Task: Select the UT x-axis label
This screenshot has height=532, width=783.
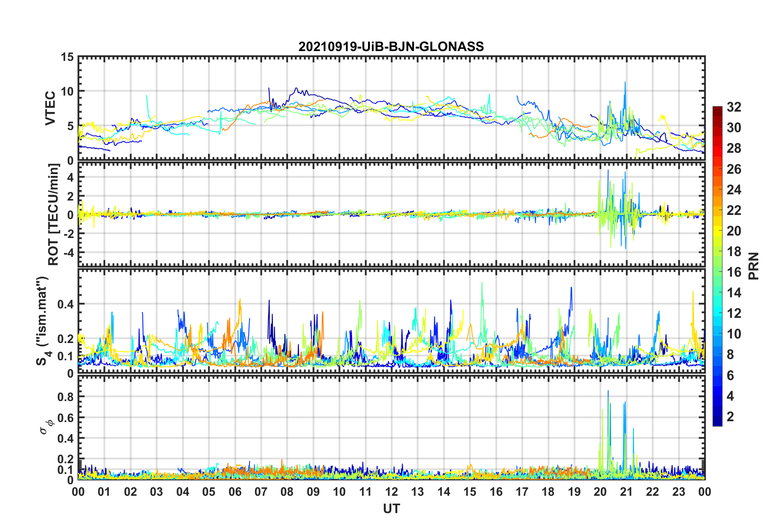Action: coord(391,509)
